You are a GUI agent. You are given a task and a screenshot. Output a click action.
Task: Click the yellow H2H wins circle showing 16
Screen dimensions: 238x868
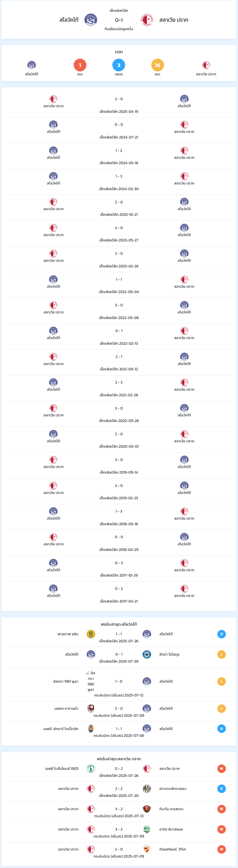pyautogui.click(x=158, y=65)
